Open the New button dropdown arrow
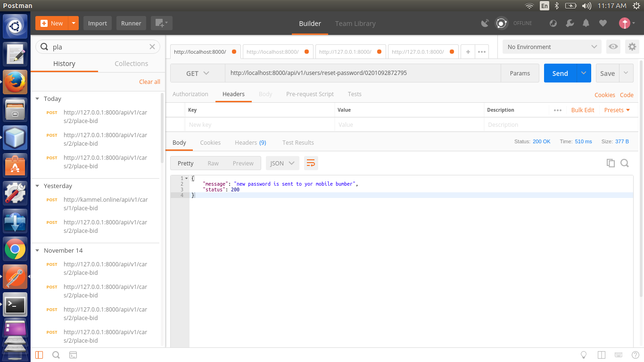The image size is (644, 362). 74,23
